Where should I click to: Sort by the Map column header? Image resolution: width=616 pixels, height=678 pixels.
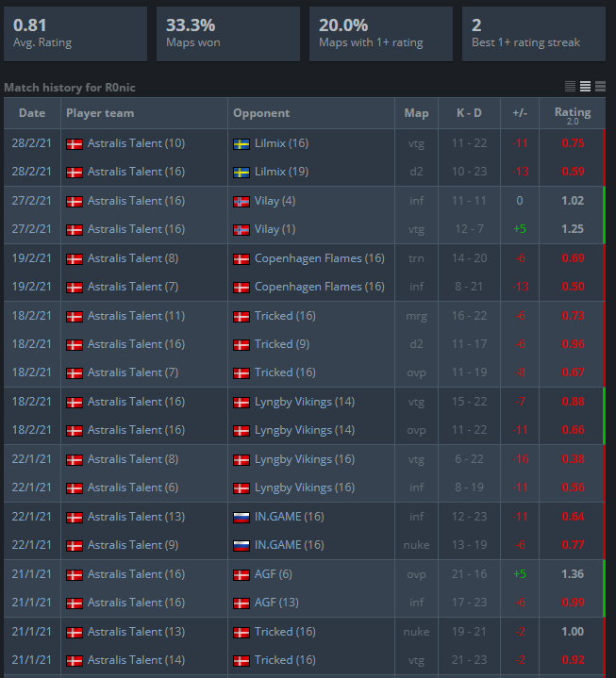416,113
